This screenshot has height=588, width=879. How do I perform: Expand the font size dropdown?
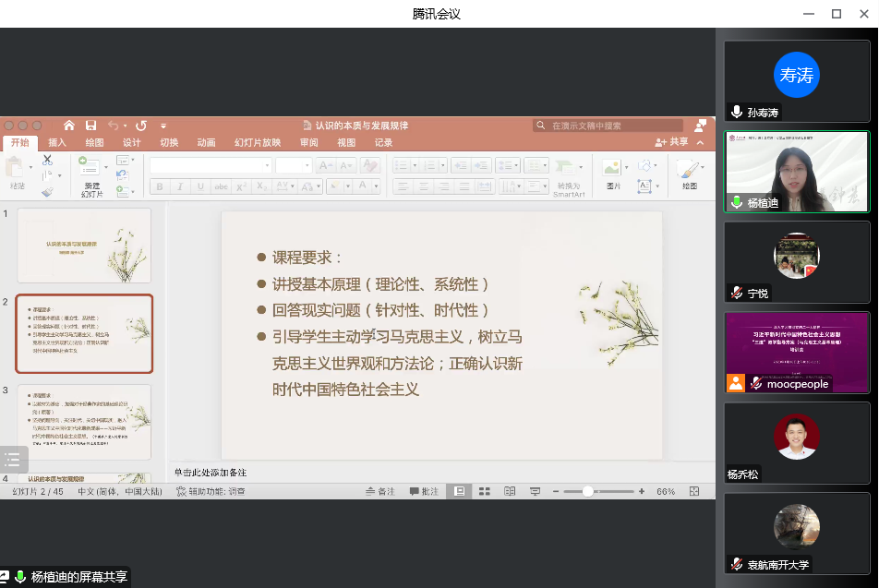307,166
